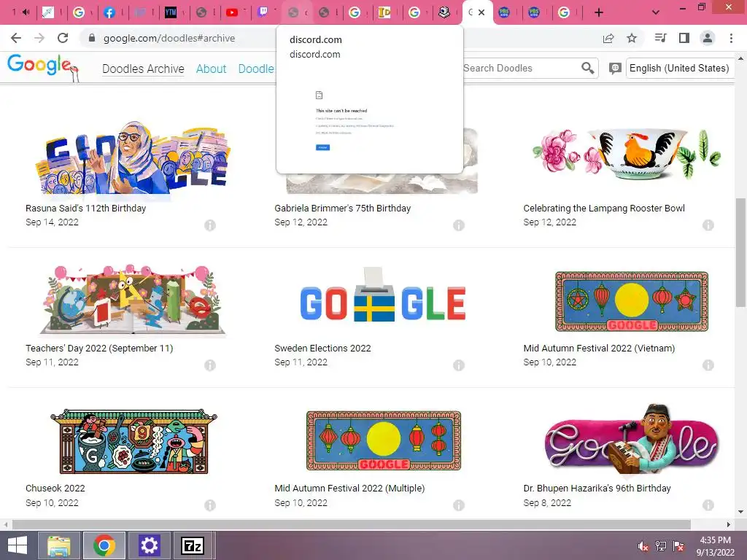Open the Dr. Bhupen Hazarika doodle image
Screen dimensions: 747x560
click(632, 440)
